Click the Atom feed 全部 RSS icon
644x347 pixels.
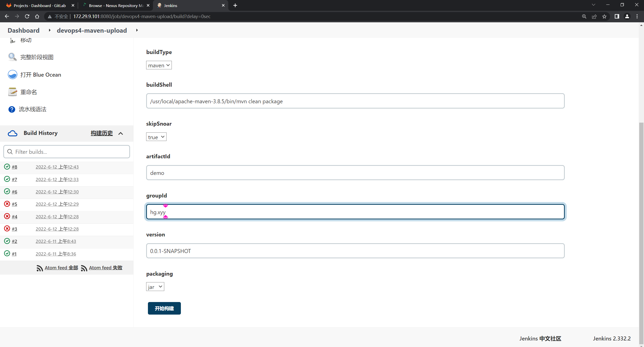pos(40,268)
